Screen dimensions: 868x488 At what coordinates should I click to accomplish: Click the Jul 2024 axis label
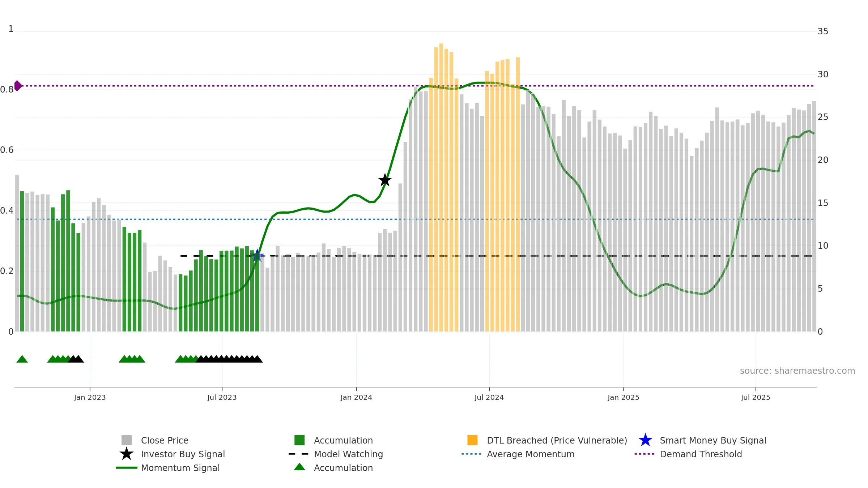[489, 398]
